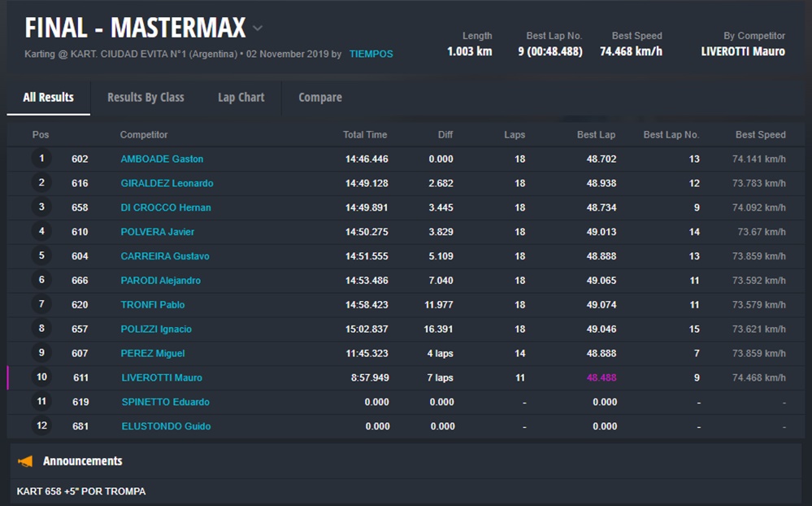
Task: Open the Results By Class tab
Action: pos(145,98)
